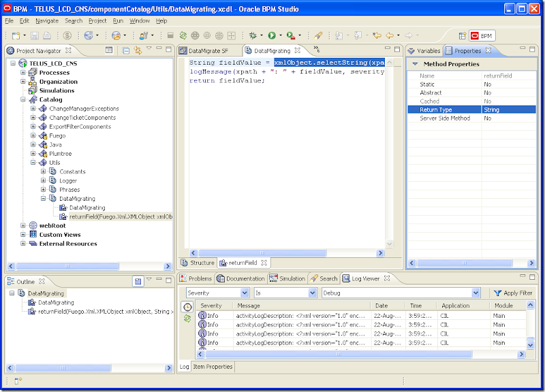Open the BPM perspective button
The image size is (545, 392).
[x=482, y=35]
